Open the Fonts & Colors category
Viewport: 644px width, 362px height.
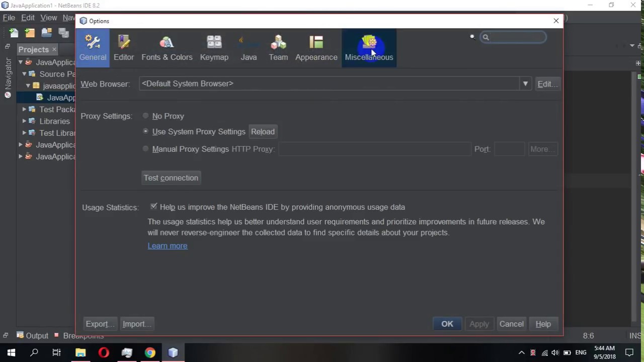pos(167,48)
